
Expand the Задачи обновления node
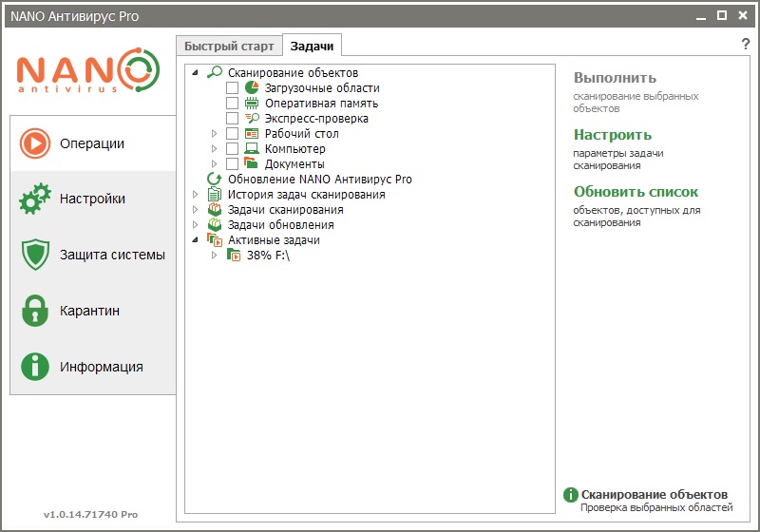click(x=196, y=225)
